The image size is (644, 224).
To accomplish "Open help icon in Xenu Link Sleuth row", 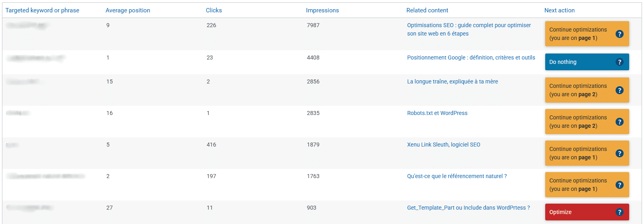I will (619, 153).
